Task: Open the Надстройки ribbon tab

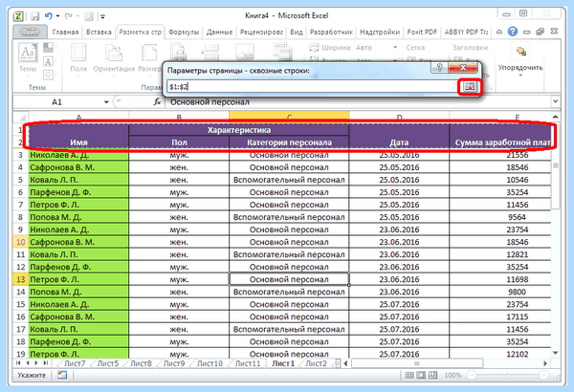Action: (x=380, y=33)
